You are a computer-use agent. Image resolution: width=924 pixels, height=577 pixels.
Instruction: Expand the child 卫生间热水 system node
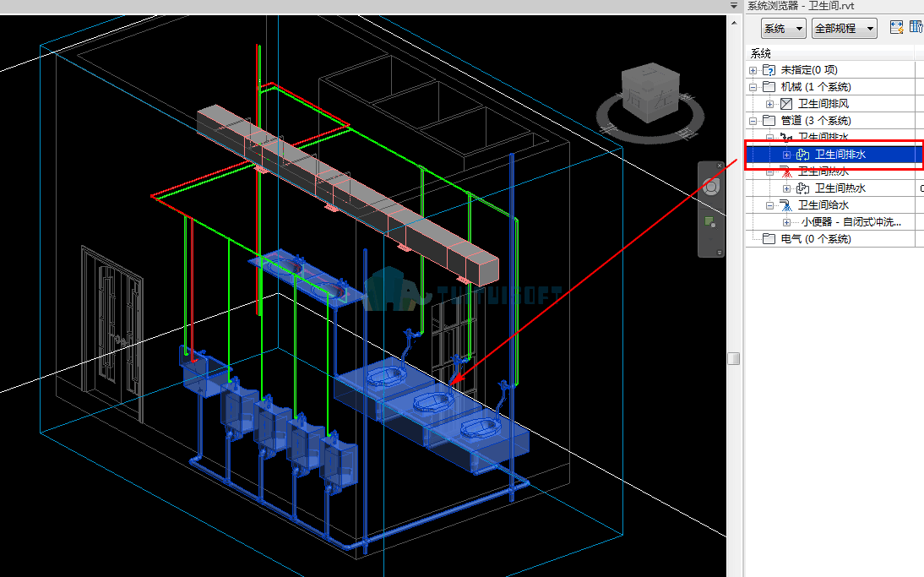(x=786, y=188)
